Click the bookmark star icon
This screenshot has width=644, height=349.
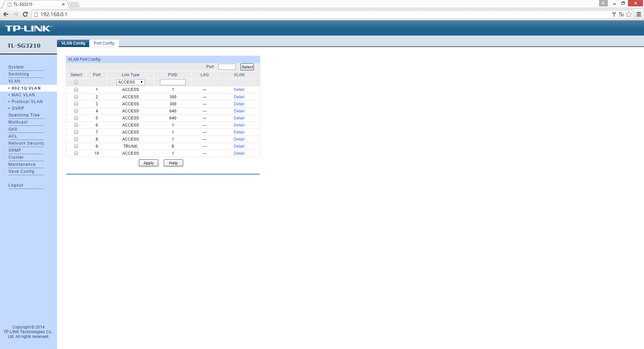point(629,14)
